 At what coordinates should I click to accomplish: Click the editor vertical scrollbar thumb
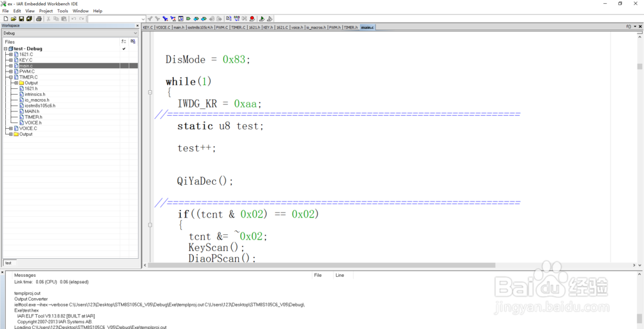pos(639,66)
